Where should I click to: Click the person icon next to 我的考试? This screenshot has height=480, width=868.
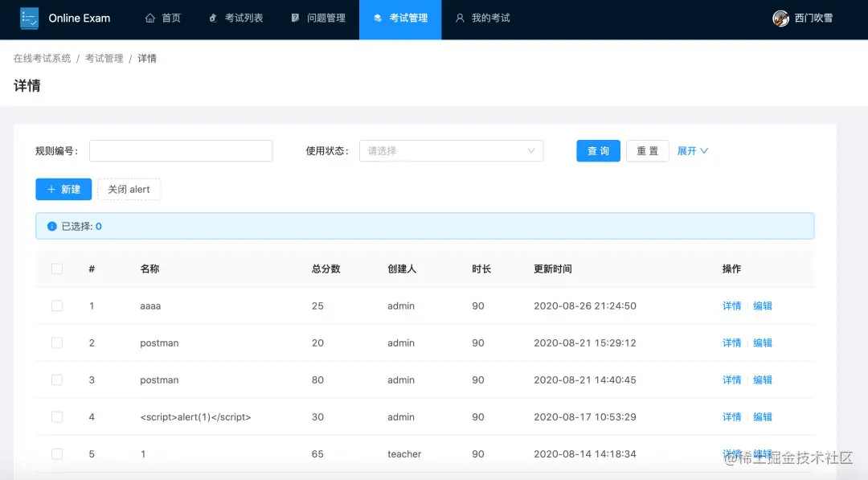tap(460, 18)
